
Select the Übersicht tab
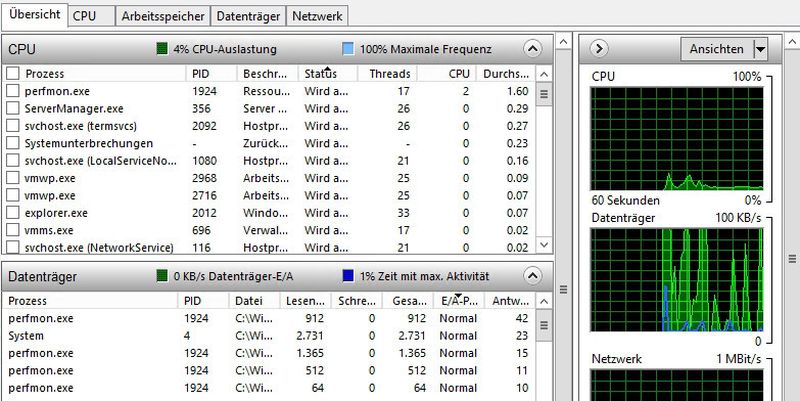click(x=34, y=14)
